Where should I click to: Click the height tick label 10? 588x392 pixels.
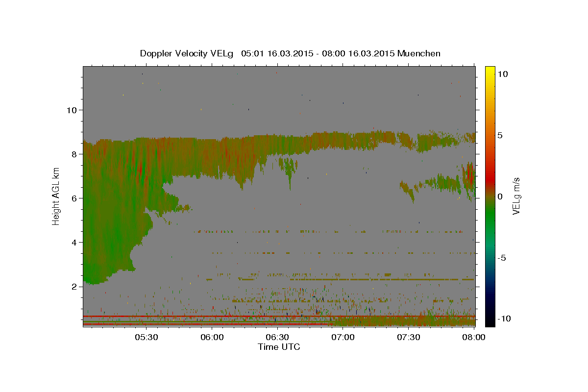(x=72, y=110)
